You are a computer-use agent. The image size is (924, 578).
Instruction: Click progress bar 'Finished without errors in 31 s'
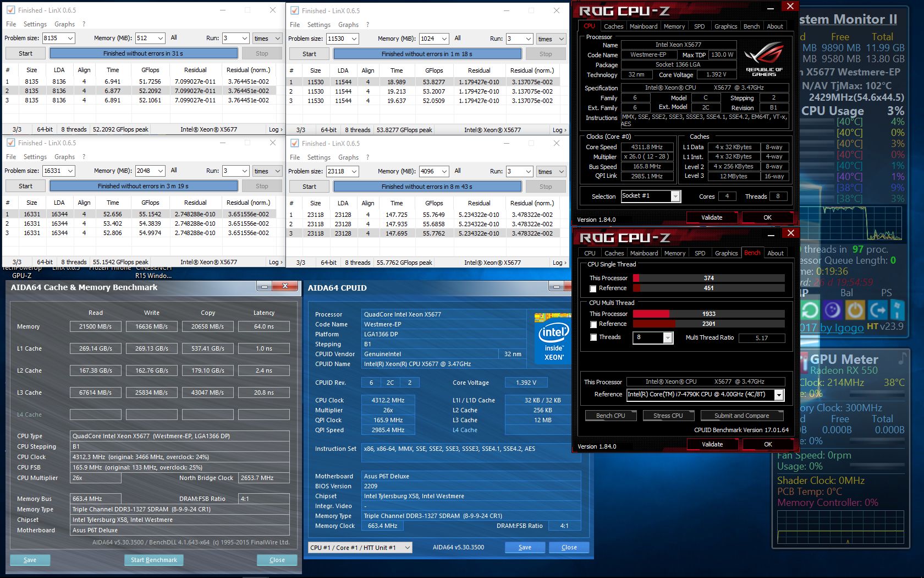point(144,53)
